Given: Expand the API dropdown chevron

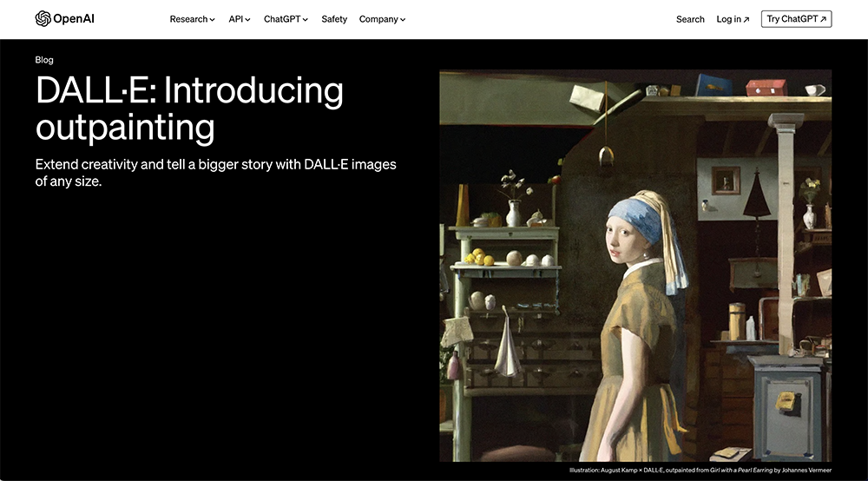Looking at the screenshot, I should (247, 19).
